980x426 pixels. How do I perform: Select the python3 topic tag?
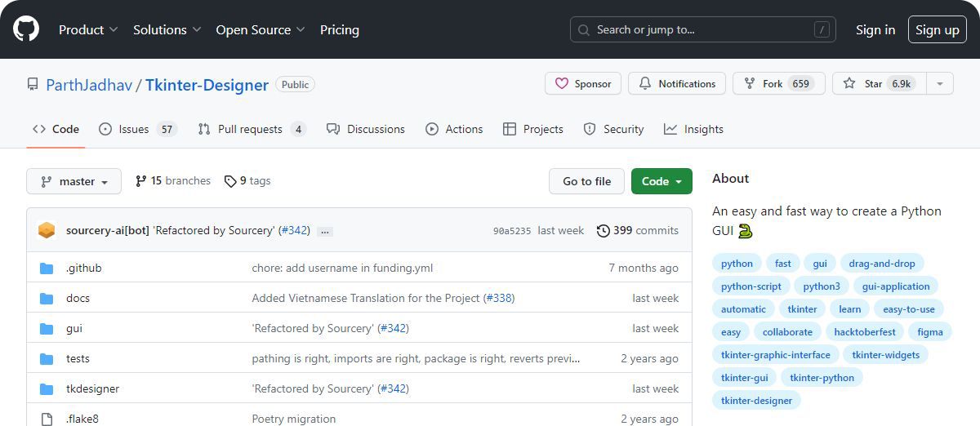click(822, 286)
